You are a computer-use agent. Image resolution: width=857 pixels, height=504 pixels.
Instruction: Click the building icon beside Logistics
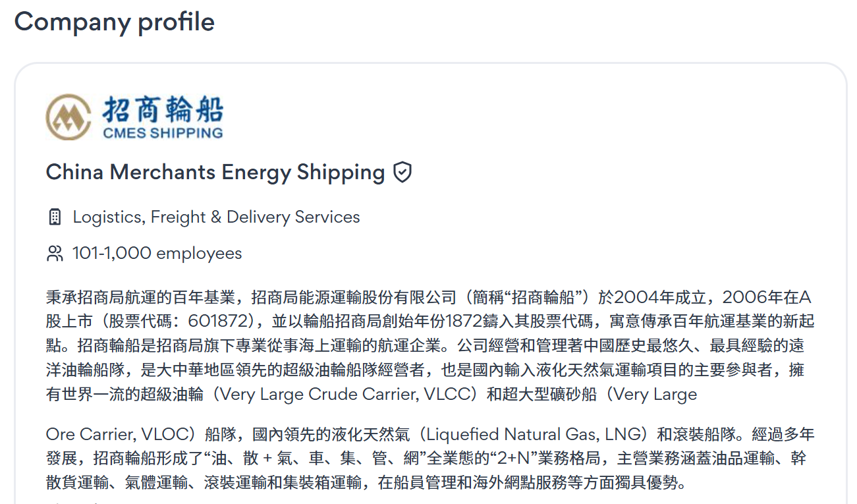[55, 217]
